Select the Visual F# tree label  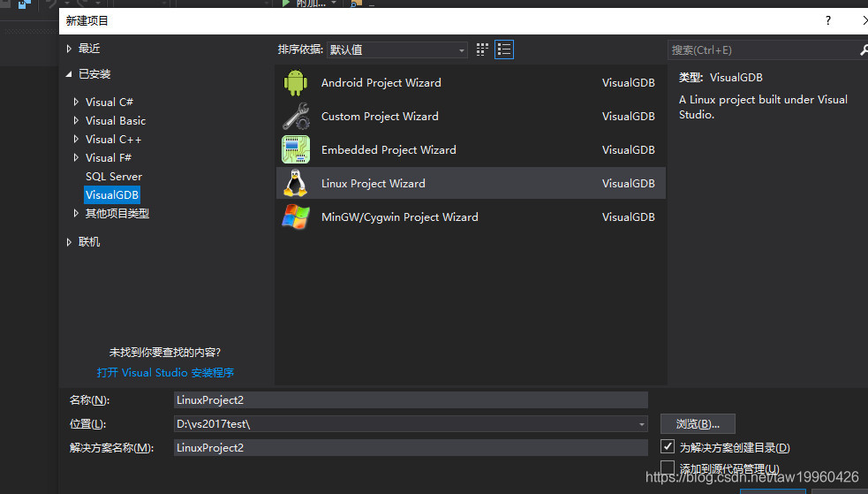(109, 158)
